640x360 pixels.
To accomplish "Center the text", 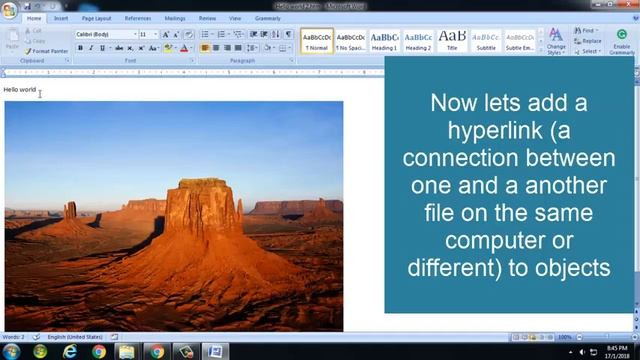I will pos(216,48).
